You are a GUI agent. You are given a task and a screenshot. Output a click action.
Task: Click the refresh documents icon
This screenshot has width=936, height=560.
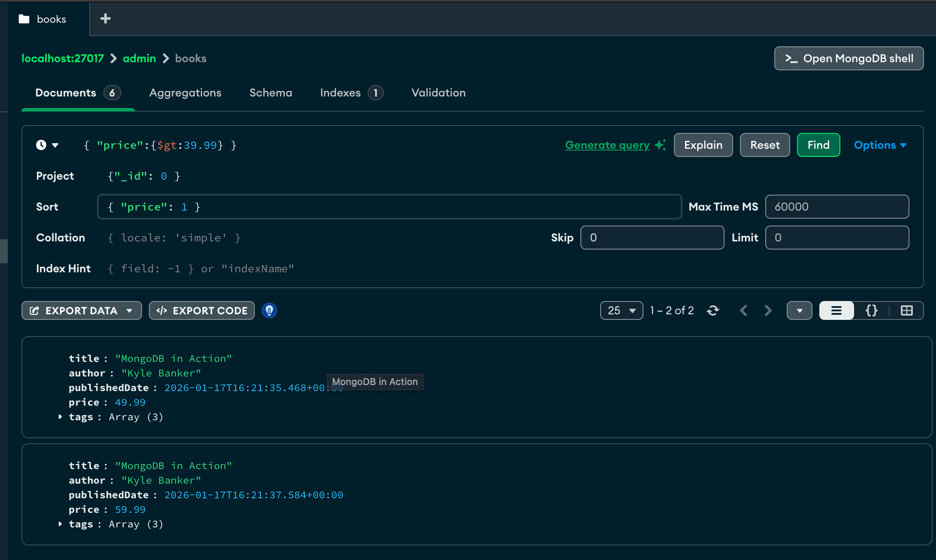coord(713,310)
